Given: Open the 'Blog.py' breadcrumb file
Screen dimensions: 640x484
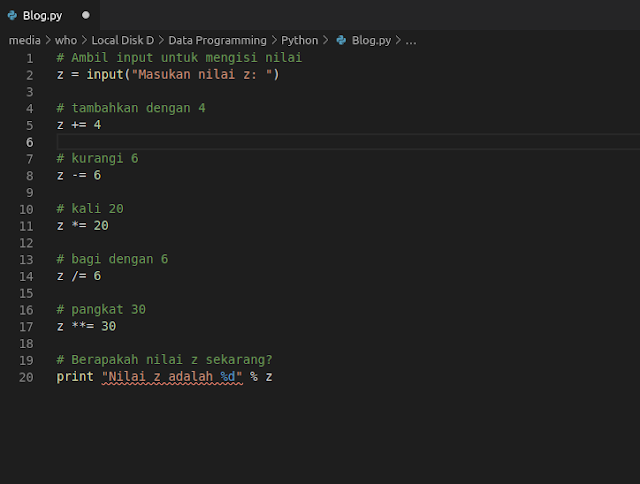Looking at the screenshot, I should point(371,40).
